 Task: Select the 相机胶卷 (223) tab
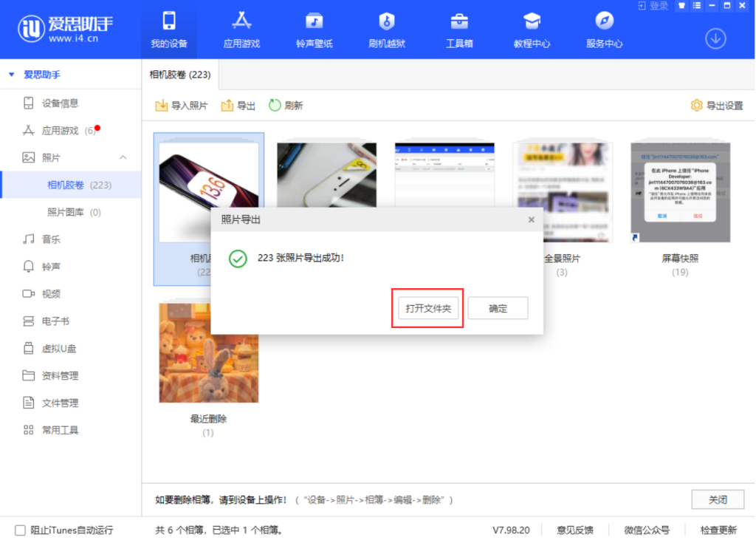(179, 75)
